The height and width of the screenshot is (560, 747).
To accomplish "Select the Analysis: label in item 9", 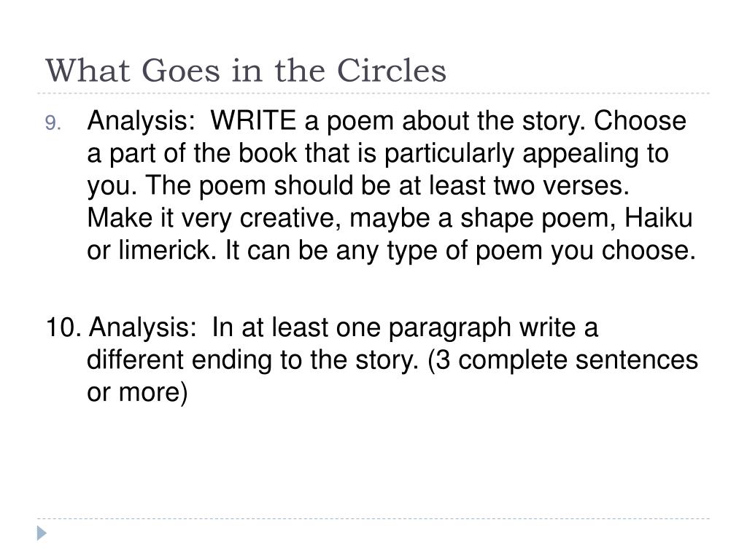I will pyautogui.click(x=141, y=120).
